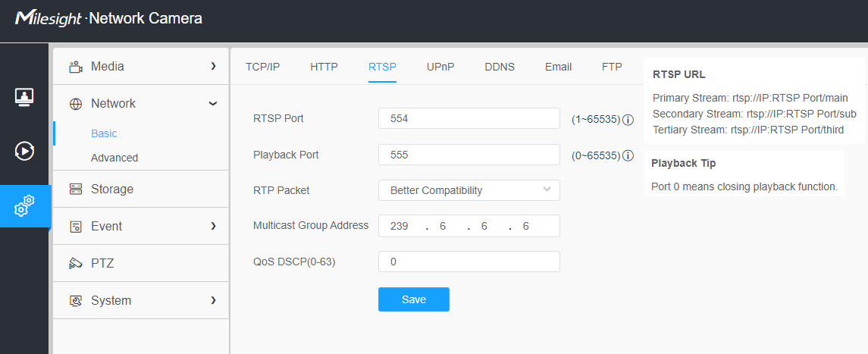Open the PTZ menu item
This screenshot has width=868, height=354.
[x=140, y=263]
